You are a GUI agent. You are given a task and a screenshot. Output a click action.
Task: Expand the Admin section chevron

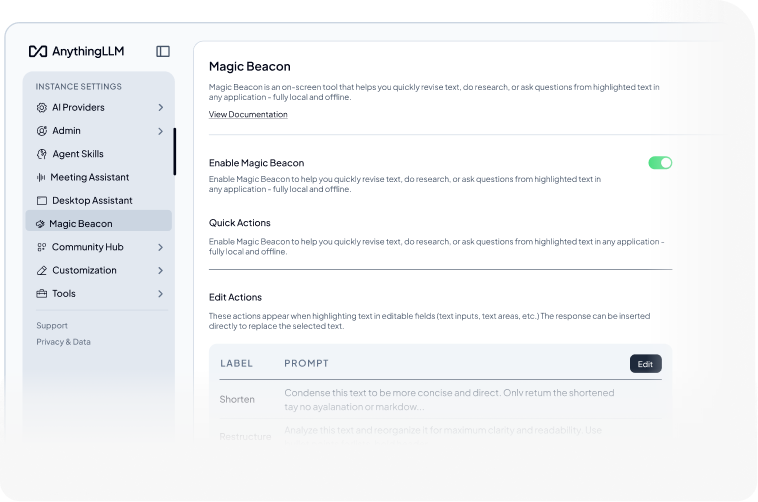click(x=160, y=131)
